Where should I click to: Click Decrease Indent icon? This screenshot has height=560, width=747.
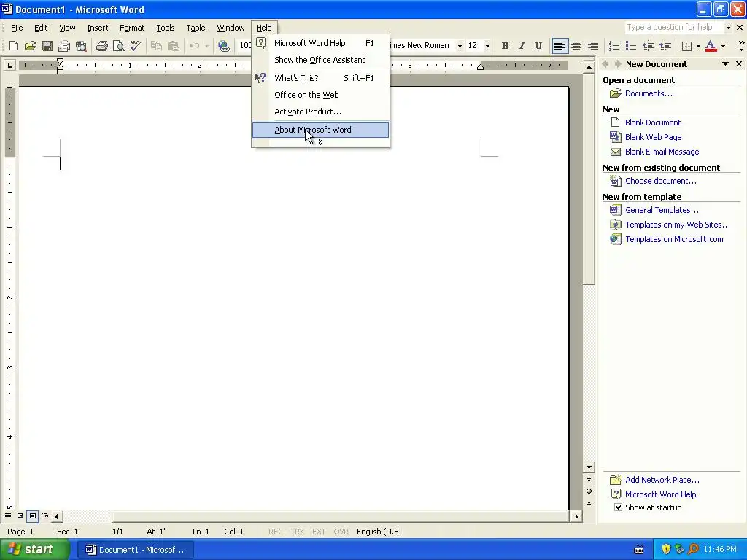click(x=649, y=46)
